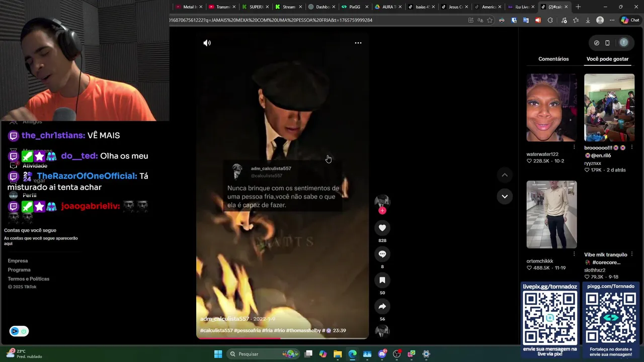Viewport: 644px width, 362px height.
Task: Open the waterwater122 recommended video thumbnail
Action: (x=551, y=108)
